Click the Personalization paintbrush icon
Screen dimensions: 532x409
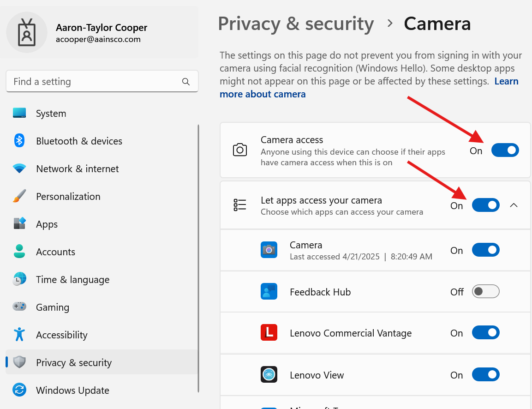pyautogui.click(x=19, y=196)
